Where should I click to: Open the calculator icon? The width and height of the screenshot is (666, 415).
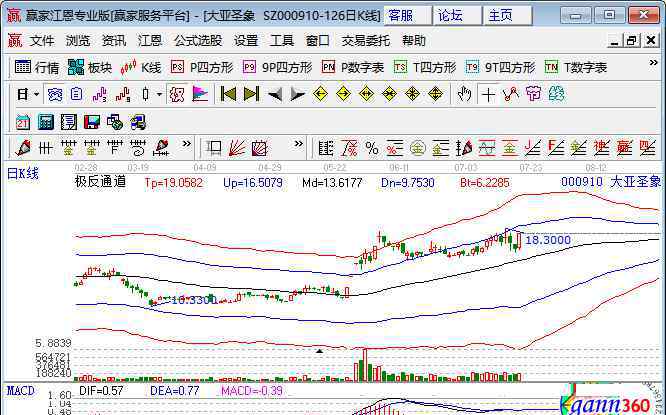click(x=46, y=122)
